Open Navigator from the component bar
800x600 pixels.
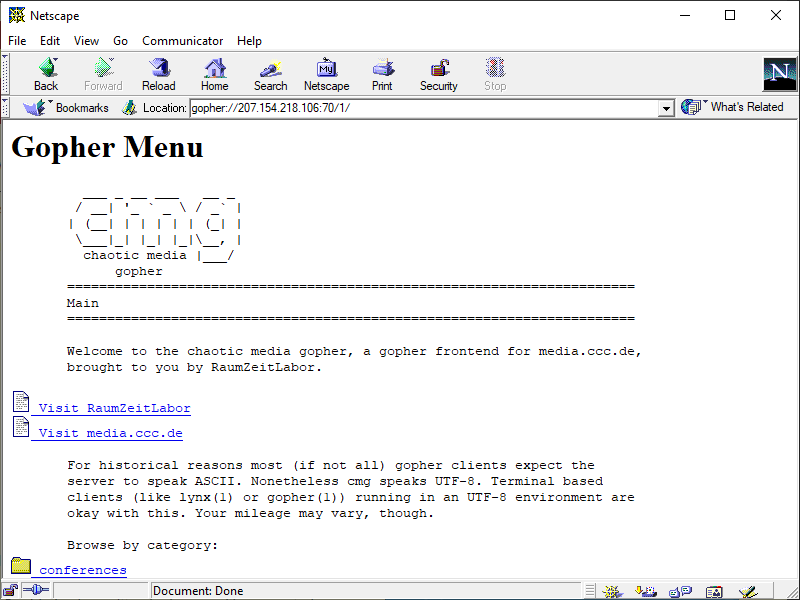point(613,591)
